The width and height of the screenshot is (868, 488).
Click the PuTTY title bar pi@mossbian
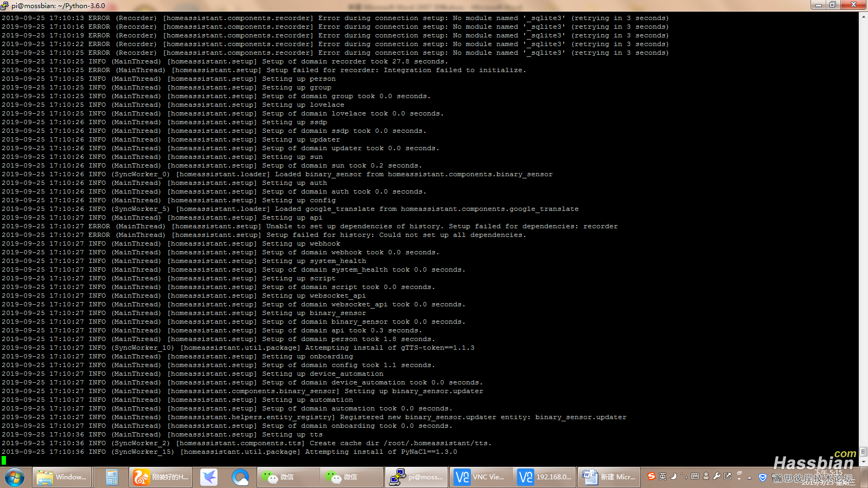[x=59, y=5]
